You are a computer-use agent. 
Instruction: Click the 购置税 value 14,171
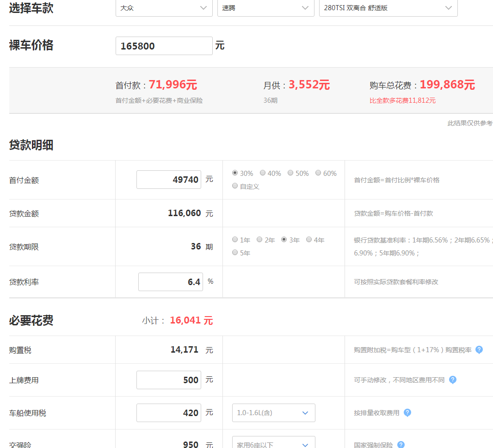[x=184, y=350]
